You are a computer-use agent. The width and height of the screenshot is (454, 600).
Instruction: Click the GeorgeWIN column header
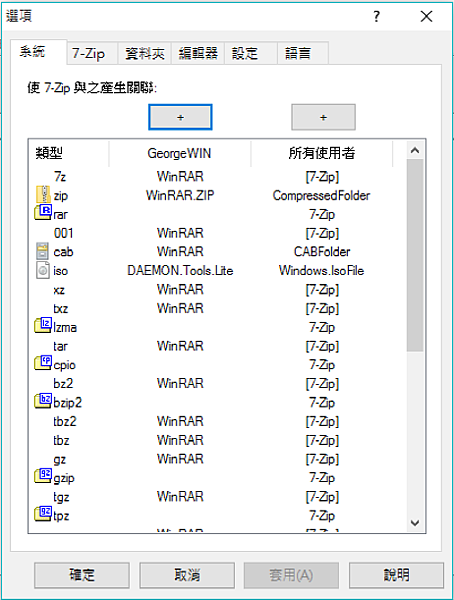[180, 153]
